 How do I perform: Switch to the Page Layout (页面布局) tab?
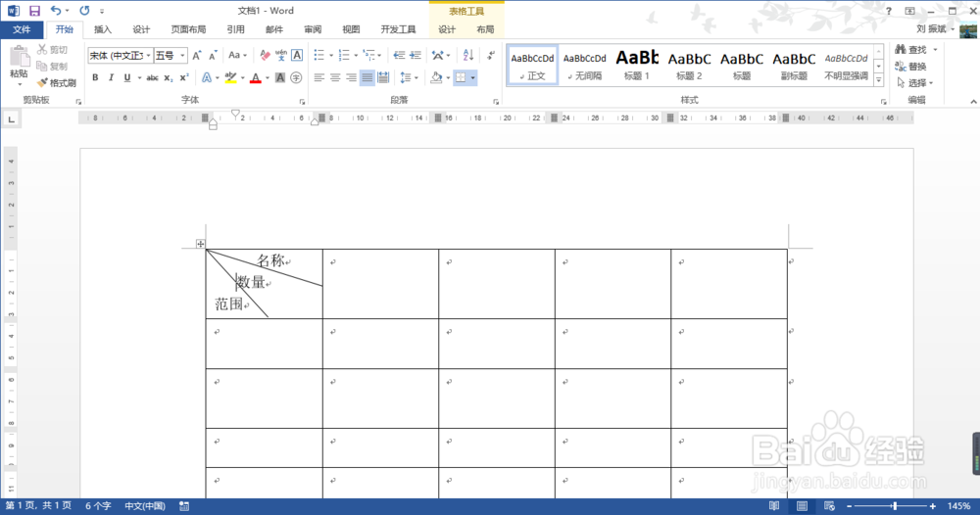tap(188, 29)
